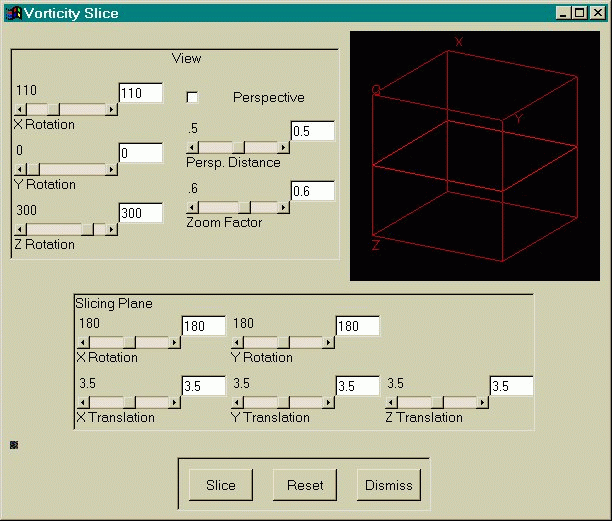Click right arrow of Slicing Plane X Rotation
Viewport: 612px width, 521px height.
point(174,343)
